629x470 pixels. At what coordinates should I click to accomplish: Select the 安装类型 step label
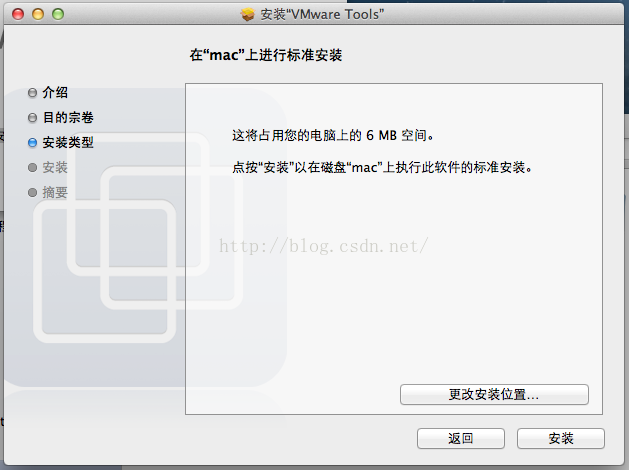[x=68, y=142]
